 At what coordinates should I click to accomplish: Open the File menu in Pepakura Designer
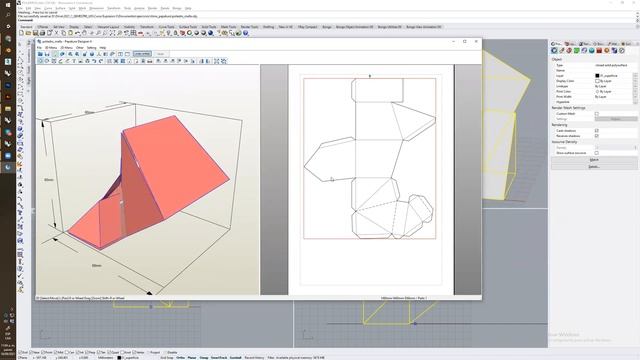pyautogui.click(x=39, y=48)
